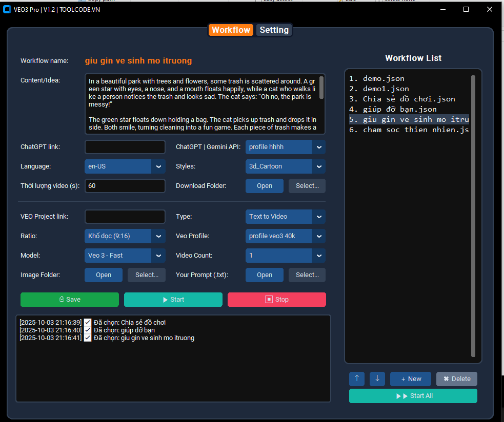
Task: Focus the ChatGPT link input field
Action: tap(125, 147)
